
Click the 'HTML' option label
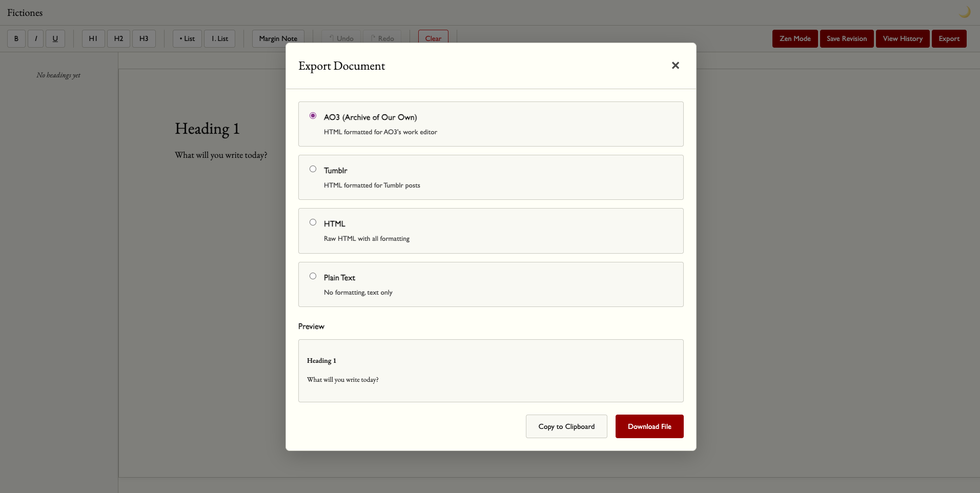pos(335,224)
